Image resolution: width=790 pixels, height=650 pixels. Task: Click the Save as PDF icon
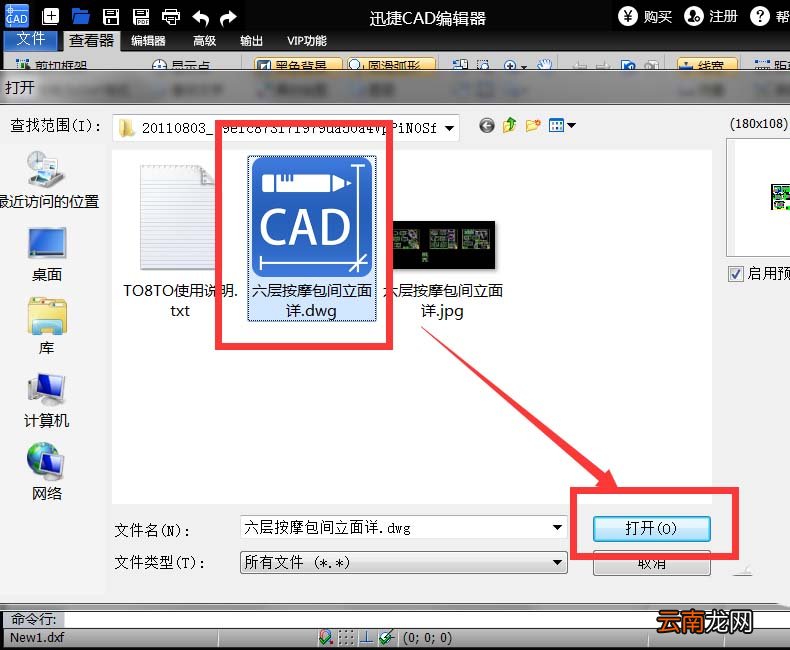(141, 17)
